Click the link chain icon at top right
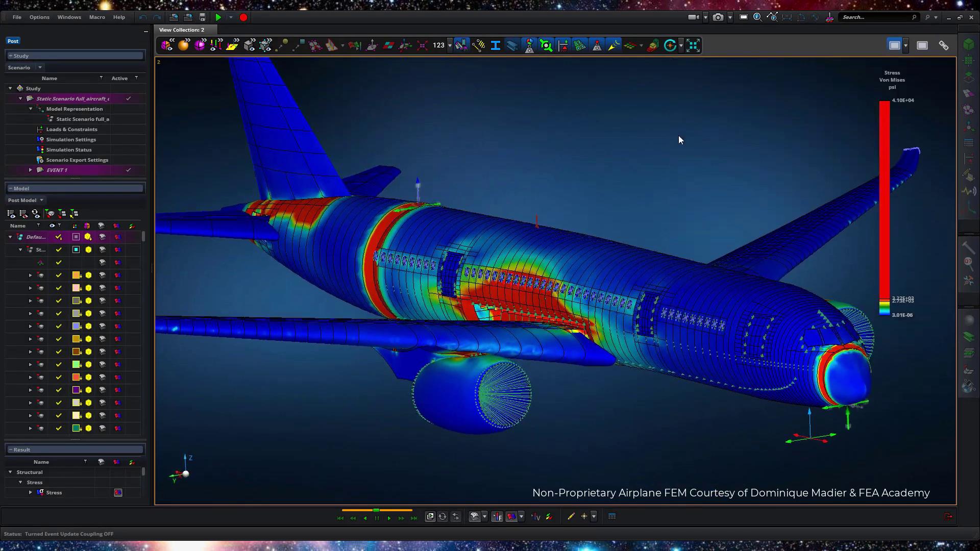The width and height of the screenshot is (980, 551). pyautogui.click(x=944, y=45)
